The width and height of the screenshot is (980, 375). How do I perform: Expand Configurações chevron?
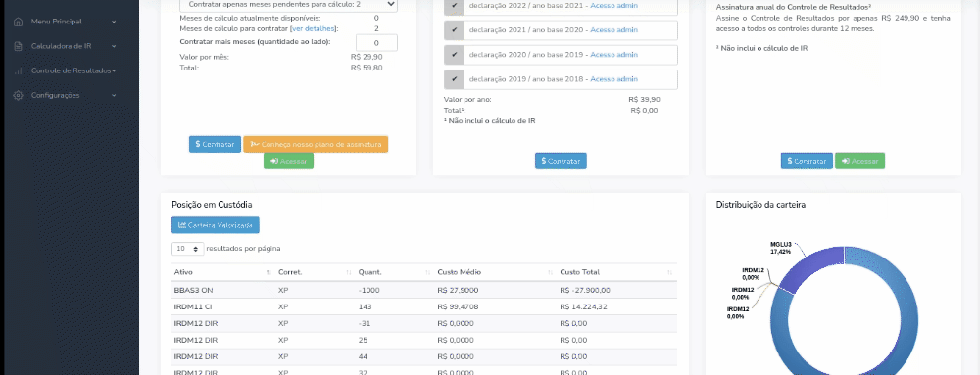(114, 96)
